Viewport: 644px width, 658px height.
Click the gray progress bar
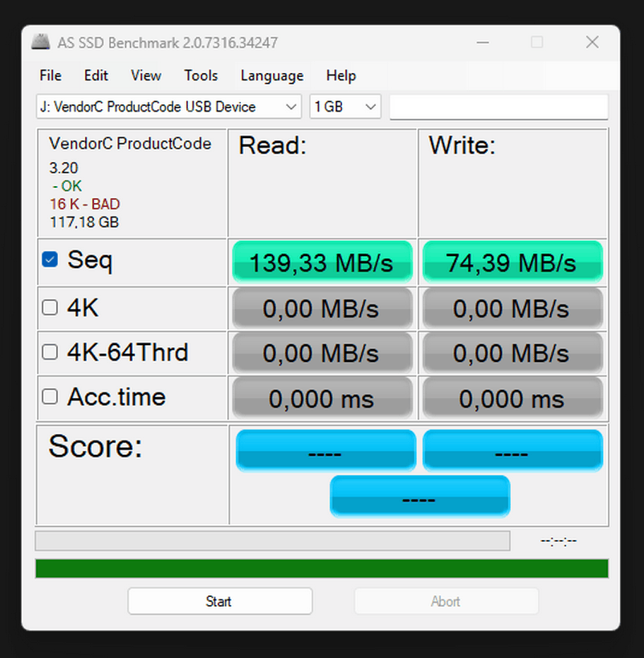[x=273, y=541]
